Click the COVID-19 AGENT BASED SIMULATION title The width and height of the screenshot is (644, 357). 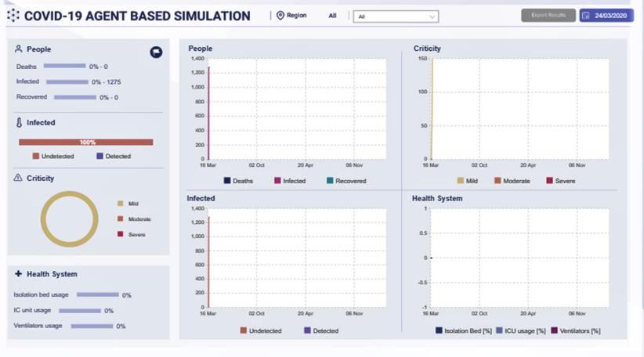(137, 16)
